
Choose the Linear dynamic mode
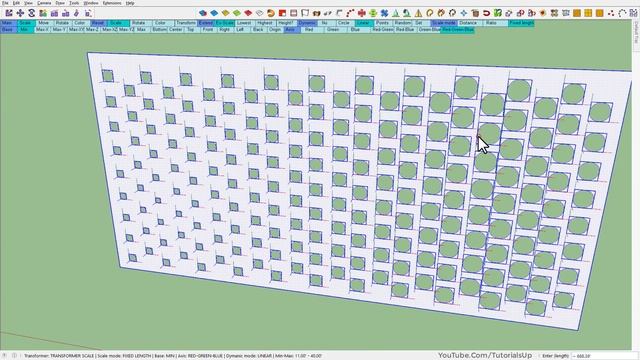tap(363, 23)
